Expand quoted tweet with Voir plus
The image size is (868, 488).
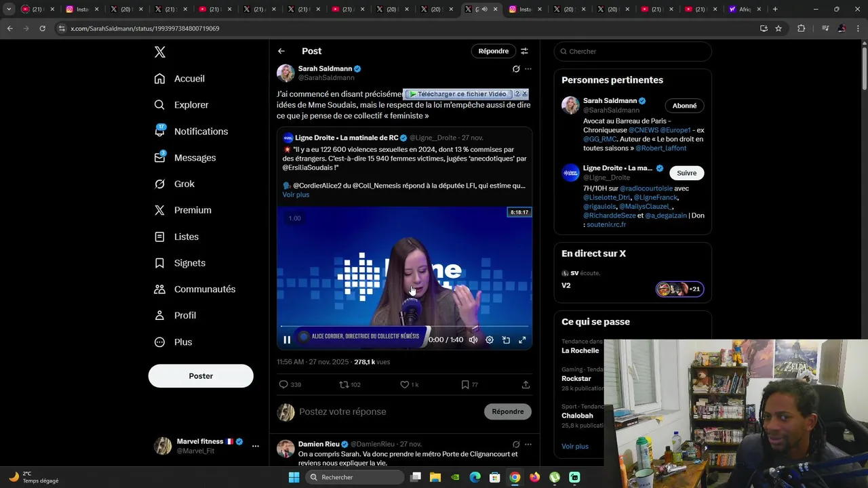click(x=296, y=195)
